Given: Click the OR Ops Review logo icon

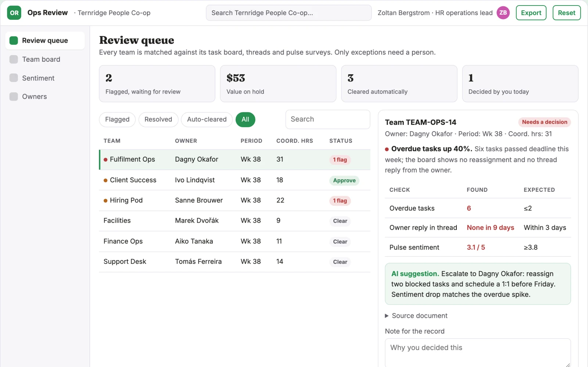Looking at the screenshot, I should click(x=14, y=13).
